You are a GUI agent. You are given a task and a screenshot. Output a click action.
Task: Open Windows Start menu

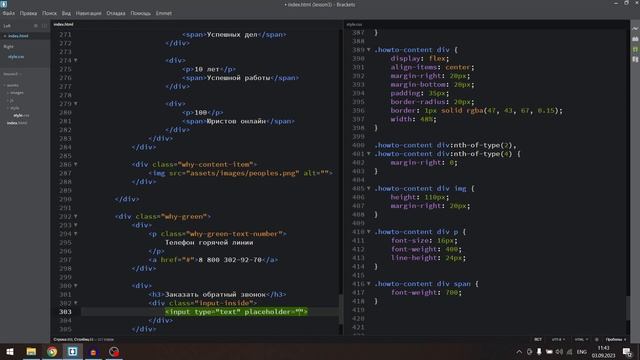10,352
